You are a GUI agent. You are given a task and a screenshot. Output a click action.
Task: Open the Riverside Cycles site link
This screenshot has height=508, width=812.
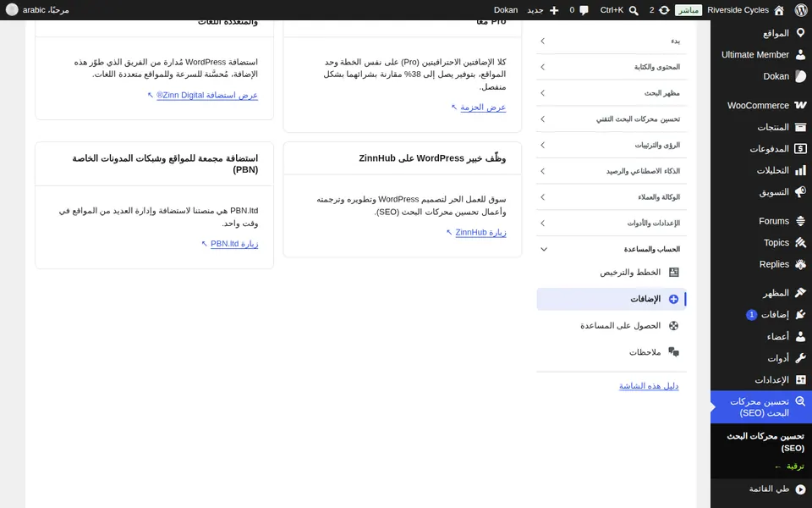pos(738,10)
